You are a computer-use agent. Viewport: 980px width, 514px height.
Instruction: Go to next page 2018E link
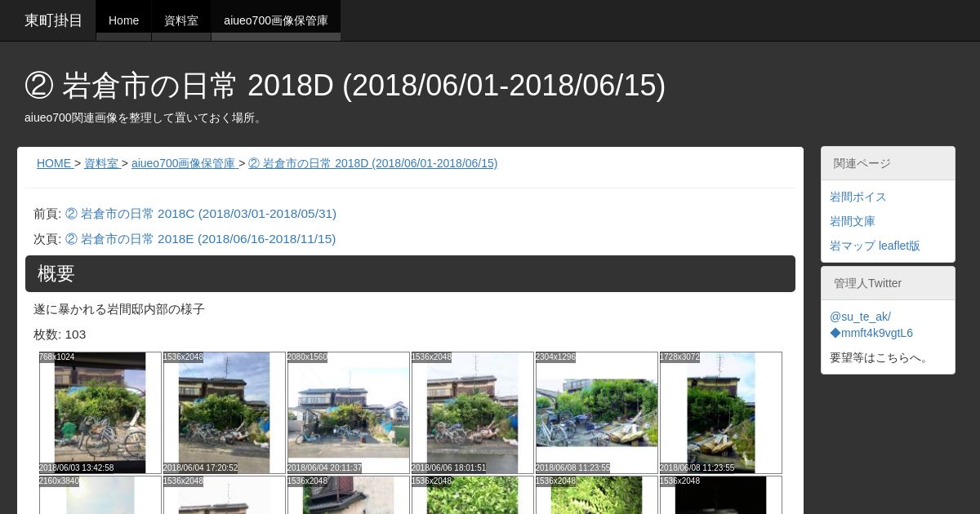(x=200, y=239)
